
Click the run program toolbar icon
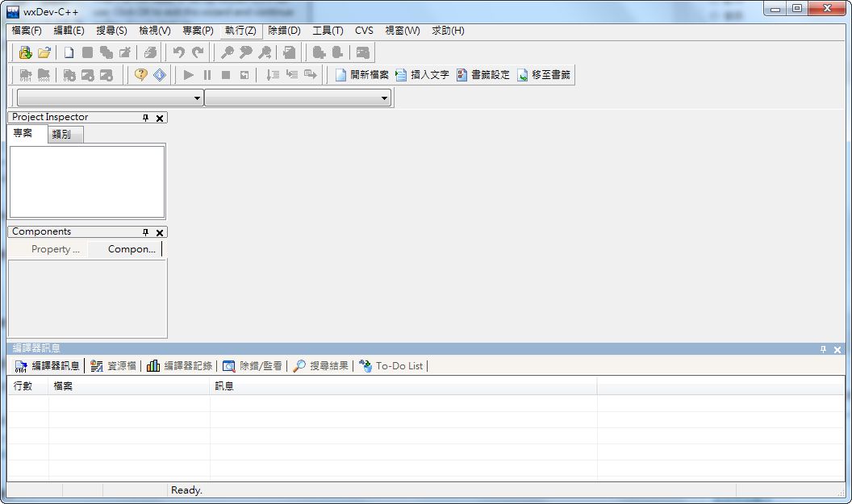(44, 75)
